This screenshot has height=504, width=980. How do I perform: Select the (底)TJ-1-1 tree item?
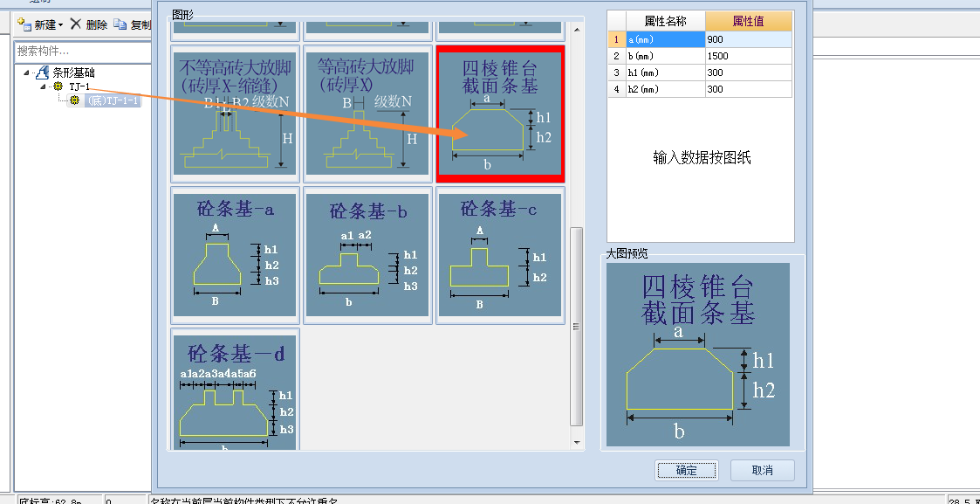(113, 100)
